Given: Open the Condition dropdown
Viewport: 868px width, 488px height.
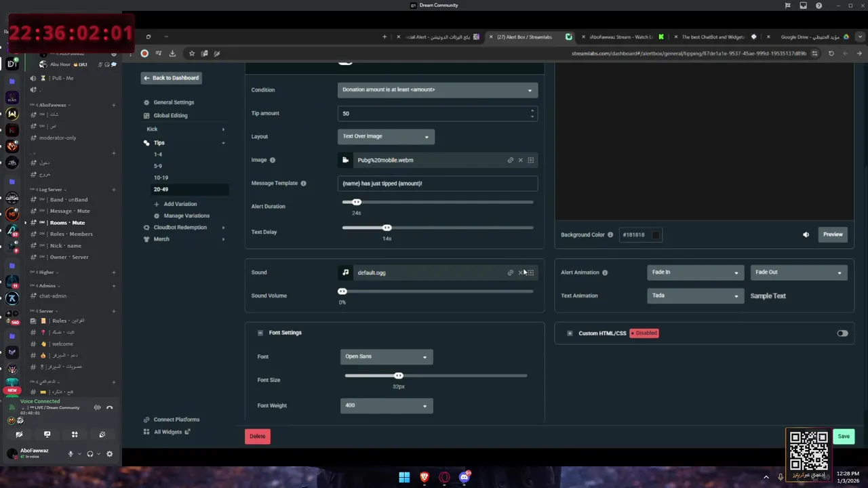Looking at the screenshot, I should [437, 89].
